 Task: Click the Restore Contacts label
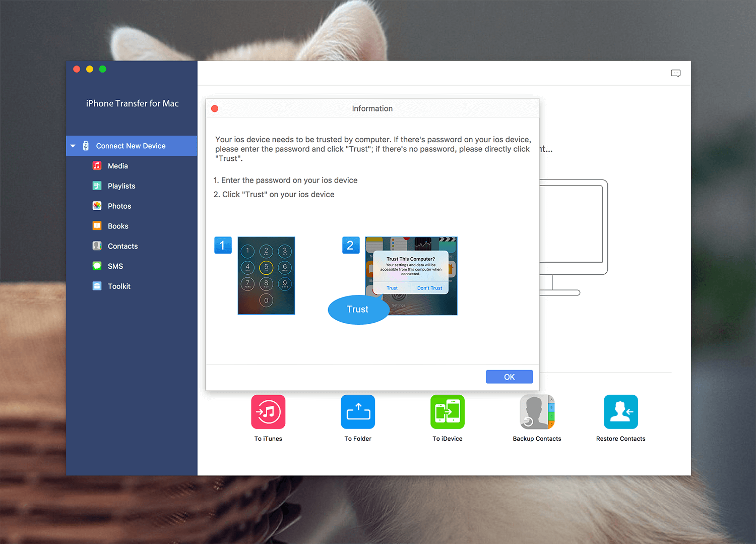[621, 439]
